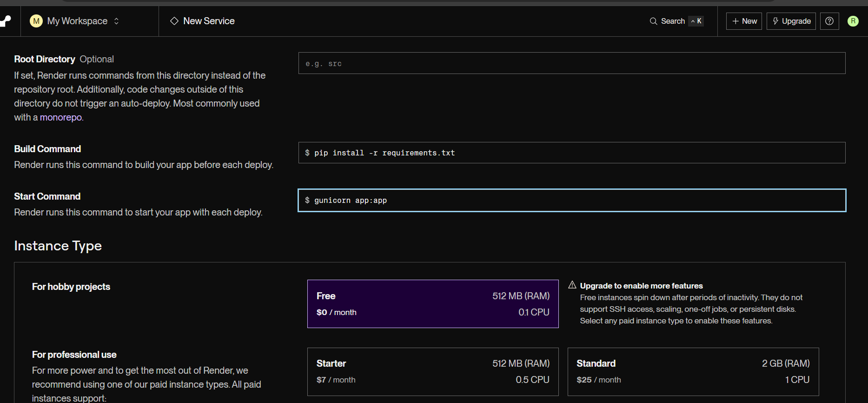Click the Instance Type heading
The width and height of the screenshot is (868, 403).
[x=58, y=246]
